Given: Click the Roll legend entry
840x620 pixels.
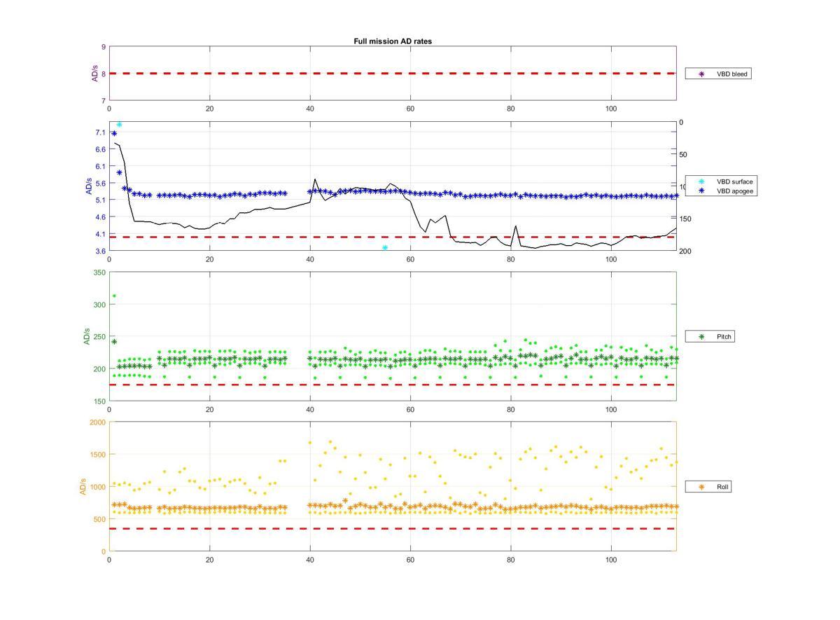Looking at the screenshot, I should tap(708, 486).
